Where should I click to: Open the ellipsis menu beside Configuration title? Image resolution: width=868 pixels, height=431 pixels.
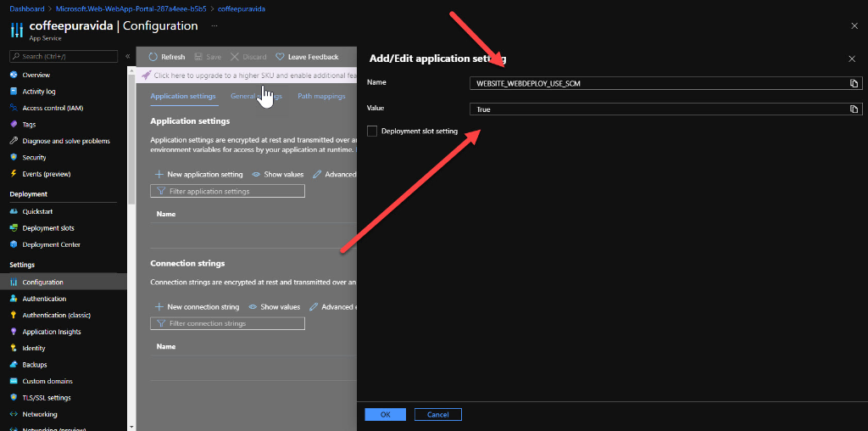point(214,25)
